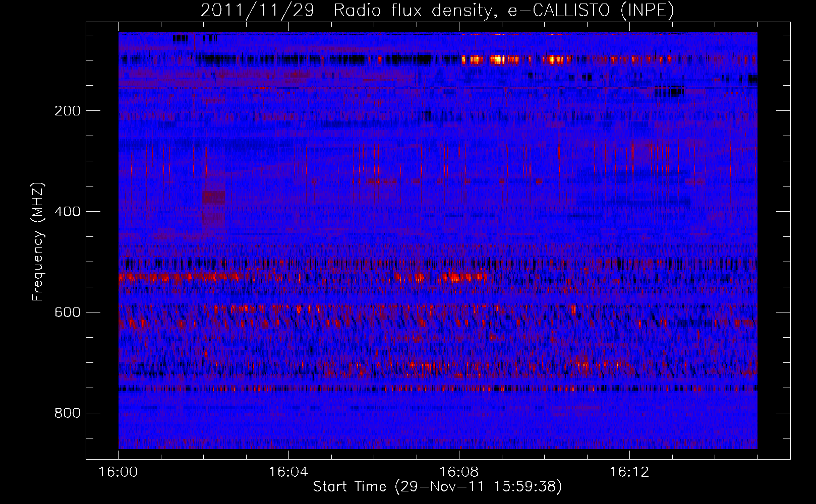Image resolution: width=816 pixels, height=504 pixels.
Task: Click the 800 frequency tick label
Action: click(68, 413)
